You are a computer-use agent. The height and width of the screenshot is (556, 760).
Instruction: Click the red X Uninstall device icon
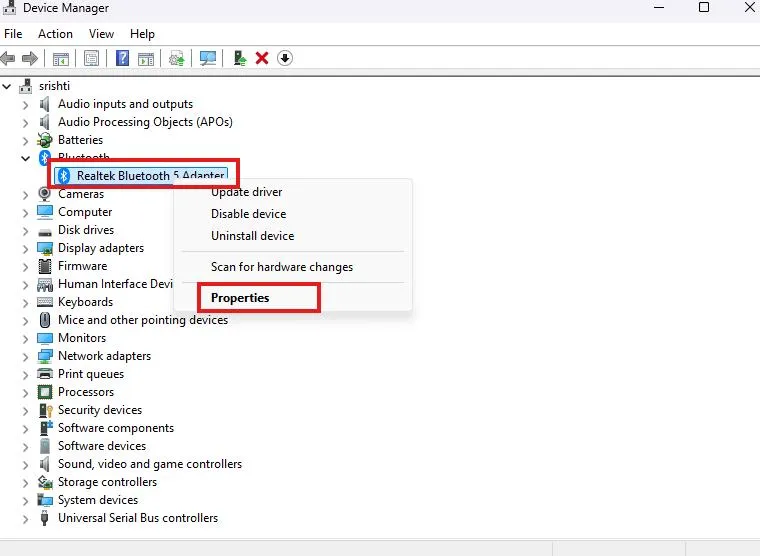point(262,59)
